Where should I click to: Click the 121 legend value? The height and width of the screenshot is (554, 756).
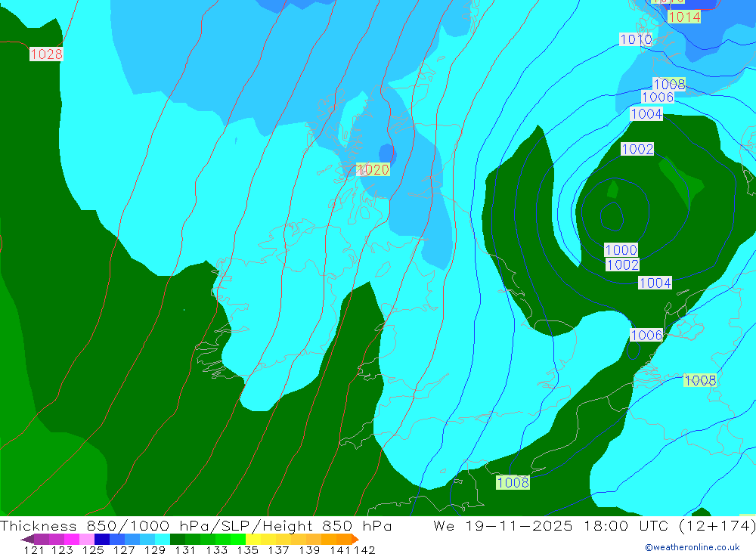pyautogui.click(x=34, y=549)
